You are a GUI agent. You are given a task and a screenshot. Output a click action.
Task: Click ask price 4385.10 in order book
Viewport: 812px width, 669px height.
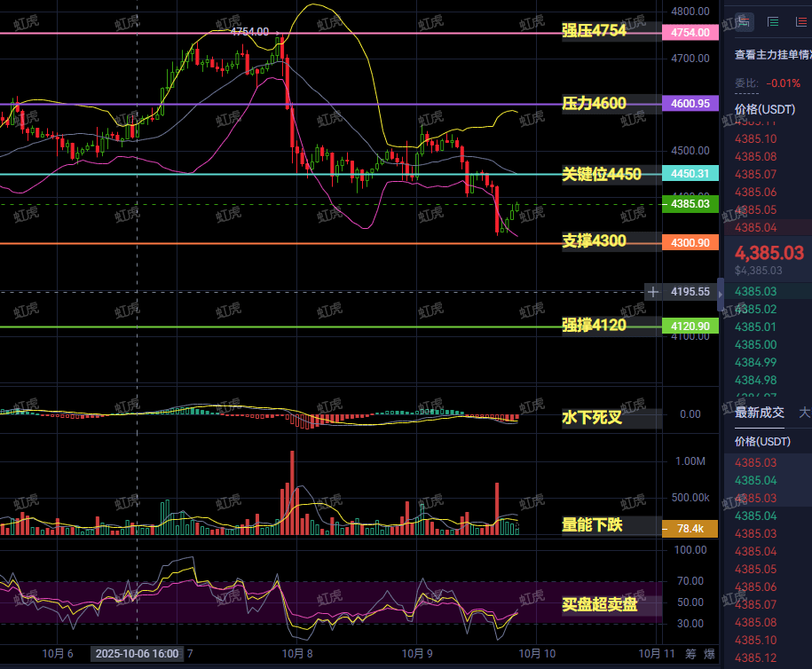pos(755,138)
